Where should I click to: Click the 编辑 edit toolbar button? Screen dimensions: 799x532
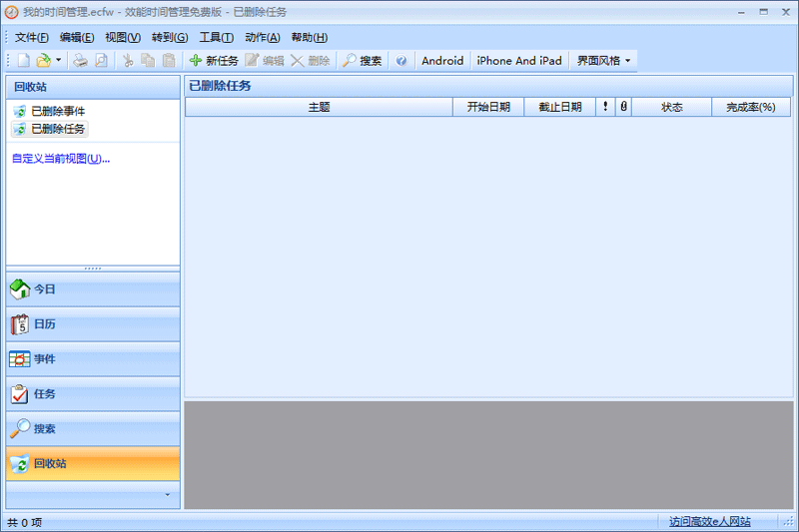point(265,61)
